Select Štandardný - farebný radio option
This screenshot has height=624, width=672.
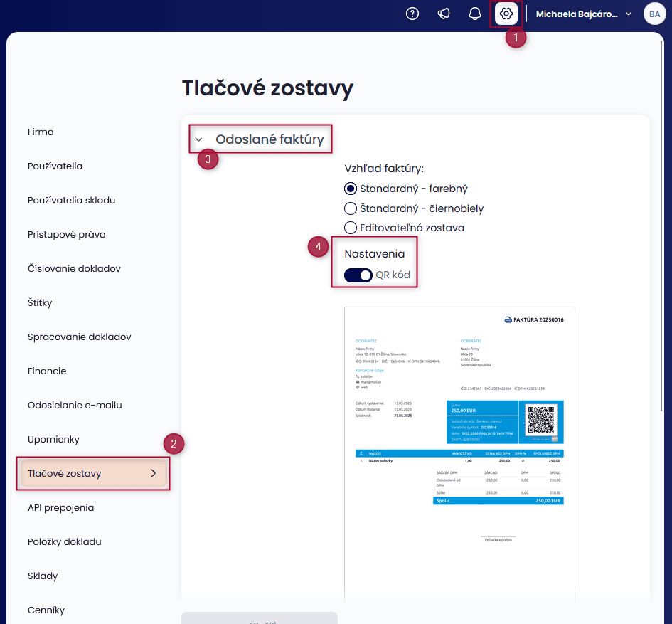(x=350, y=189)
